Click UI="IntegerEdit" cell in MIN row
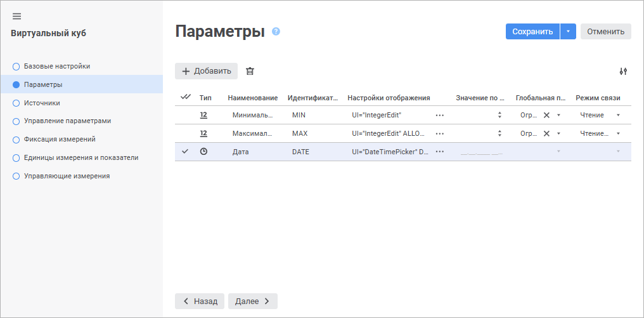Viewport: 644px width, 318px height. [377, 115]
